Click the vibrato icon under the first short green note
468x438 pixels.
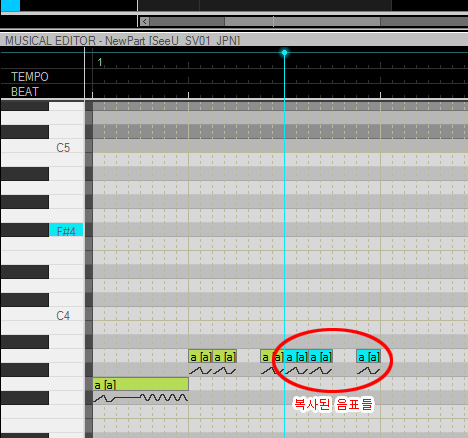pyautogui.click(x=200, y=370)
